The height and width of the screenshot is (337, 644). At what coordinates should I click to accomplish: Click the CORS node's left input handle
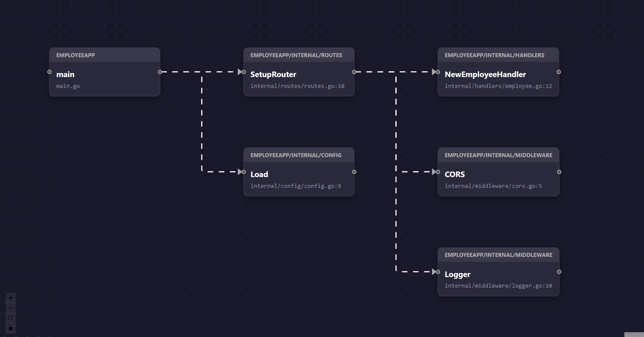pyautogui.click(x=438, y=172)
